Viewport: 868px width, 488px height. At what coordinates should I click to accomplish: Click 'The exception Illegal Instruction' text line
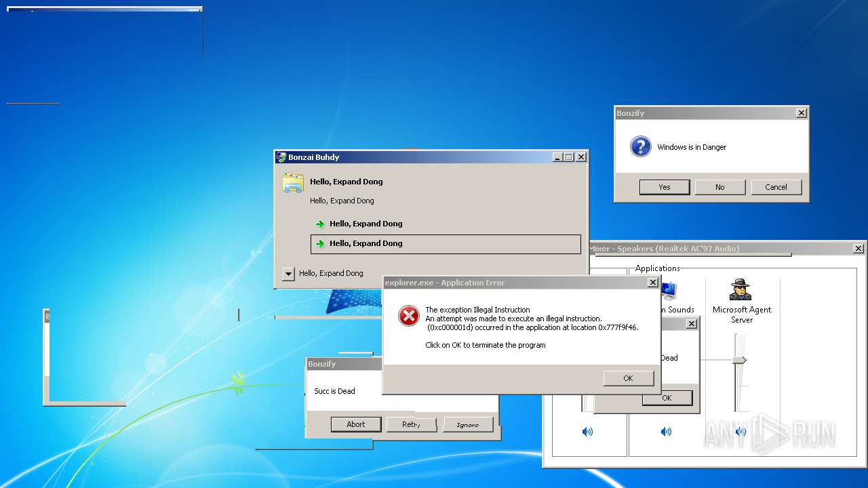pos(477,310)
